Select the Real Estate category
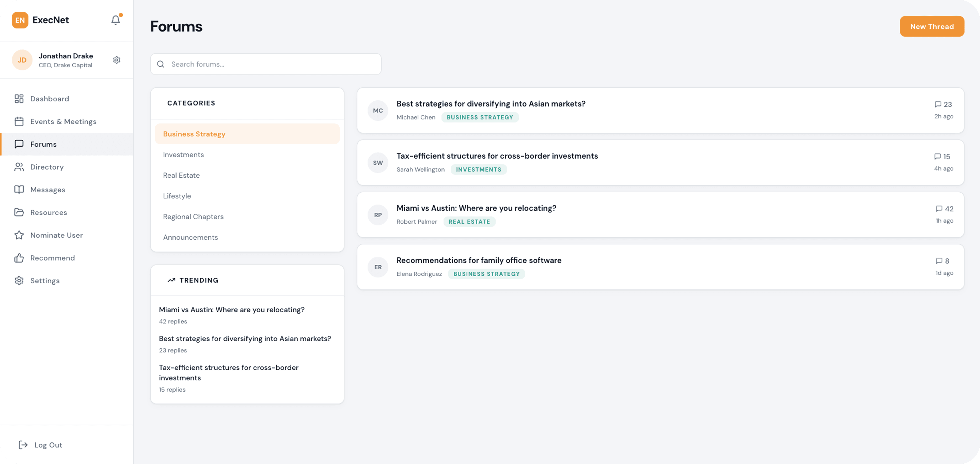 pos(181,176)
